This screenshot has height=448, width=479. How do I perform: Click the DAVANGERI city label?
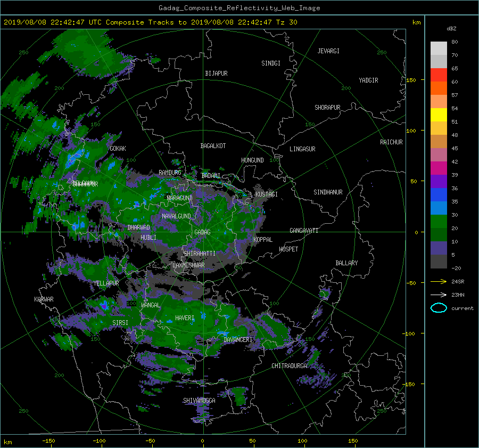238,340
